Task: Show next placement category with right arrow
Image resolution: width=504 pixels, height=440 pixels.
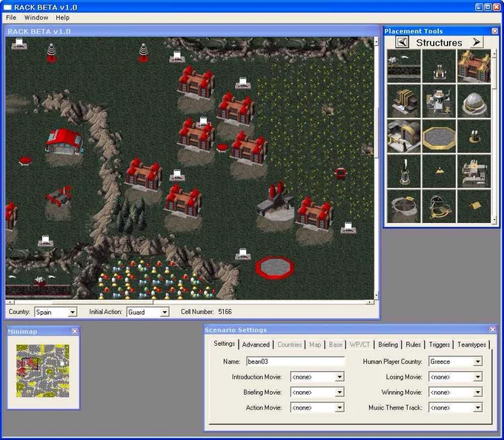Action: tap(477, 42)
